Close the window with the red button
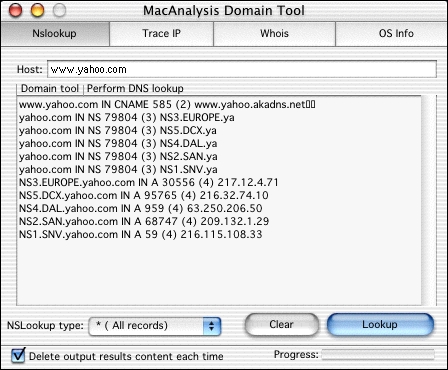Image resolution: width=448 pixels, height=370 pixels. [x=15, y=10]
